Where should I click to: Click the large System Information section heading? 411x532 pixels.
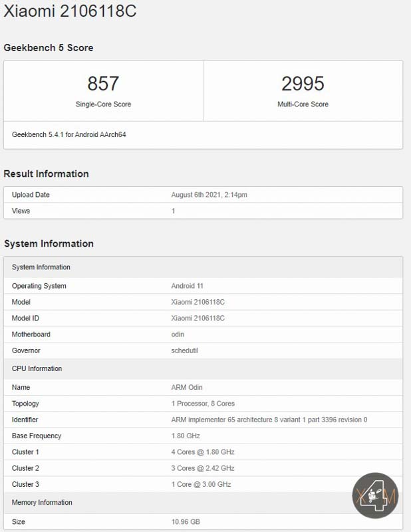tap(49, 243)
